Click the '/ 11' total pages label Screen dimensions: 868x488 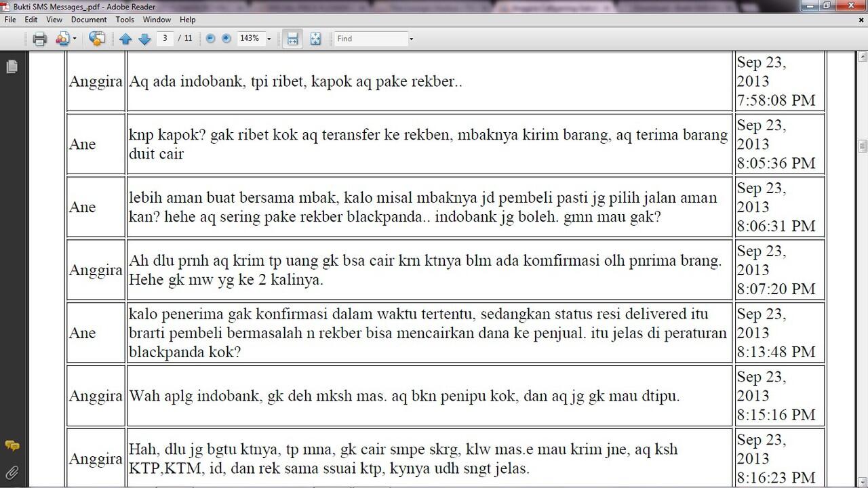pyautogui.click(x=185, y=39)
